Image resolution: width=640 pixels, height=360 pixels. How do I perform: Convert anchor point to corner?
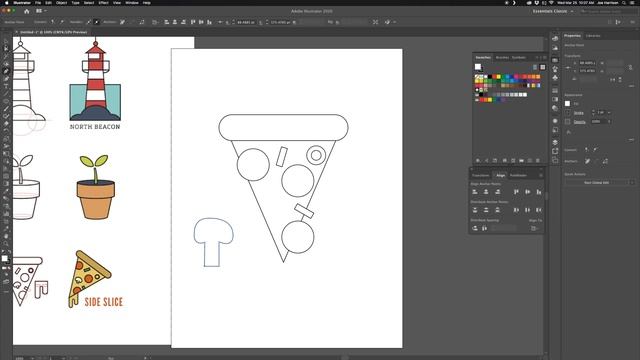coord(53,22)
